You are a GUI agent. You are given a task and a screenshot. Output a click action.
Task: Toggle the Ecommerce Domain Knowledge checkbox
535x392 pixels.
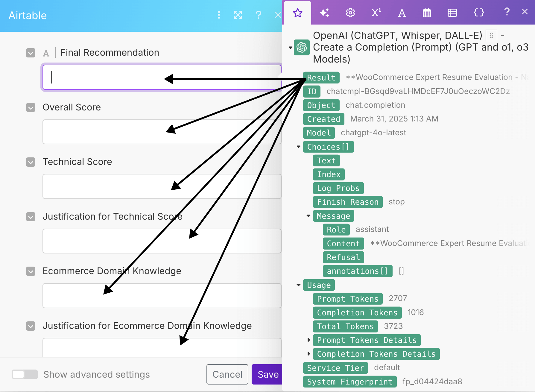pos(31,271)
